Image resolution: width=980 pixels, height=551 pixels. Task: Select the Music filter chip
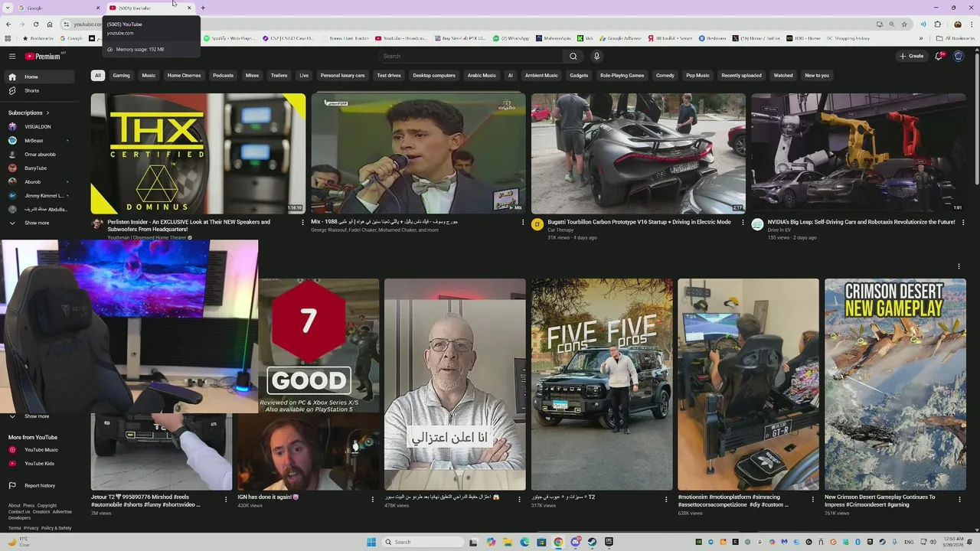149,76
